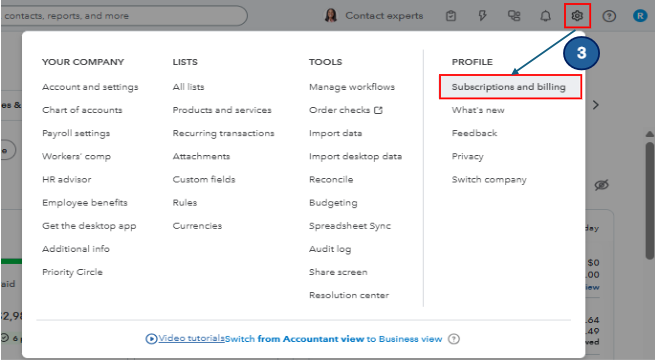Click Switch from Accountant view to Business view
The width and height of the screenshot is (655, 361).
[333, 339]
